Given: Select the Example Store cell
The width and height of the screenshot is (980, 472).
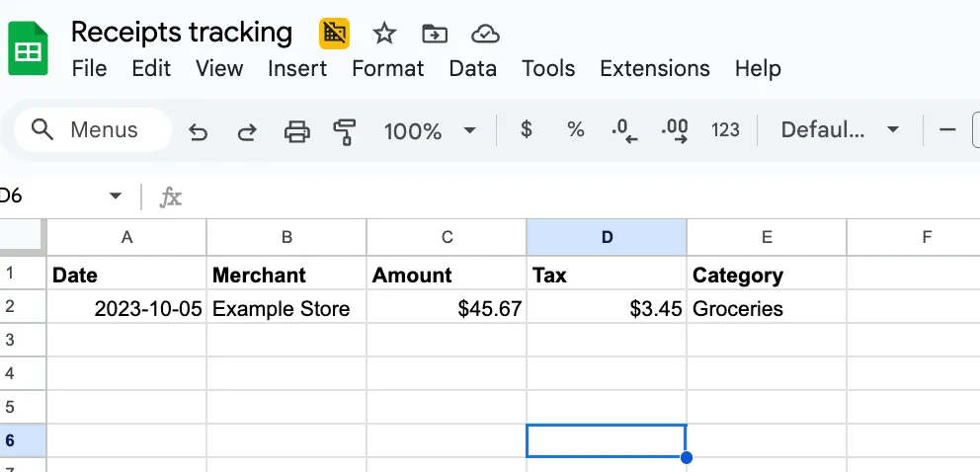Looking at the screenshot, I should 286,306.
